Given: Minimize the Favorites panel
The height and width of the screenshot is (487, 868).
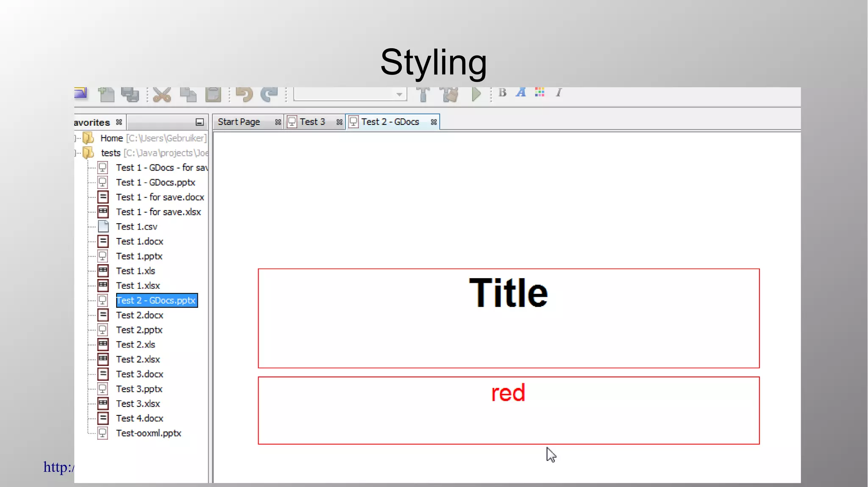Looking at the screenshot, I should [200, 122].
